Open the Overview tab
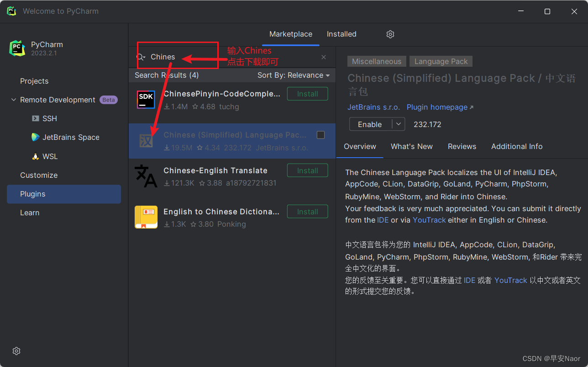The height and width of the screenshot is (367, 588). coord(360,146)
